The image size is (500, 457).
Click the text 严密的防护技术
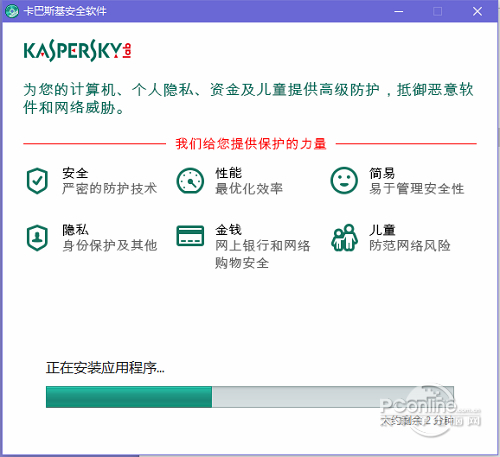click(x=109, y=189)
